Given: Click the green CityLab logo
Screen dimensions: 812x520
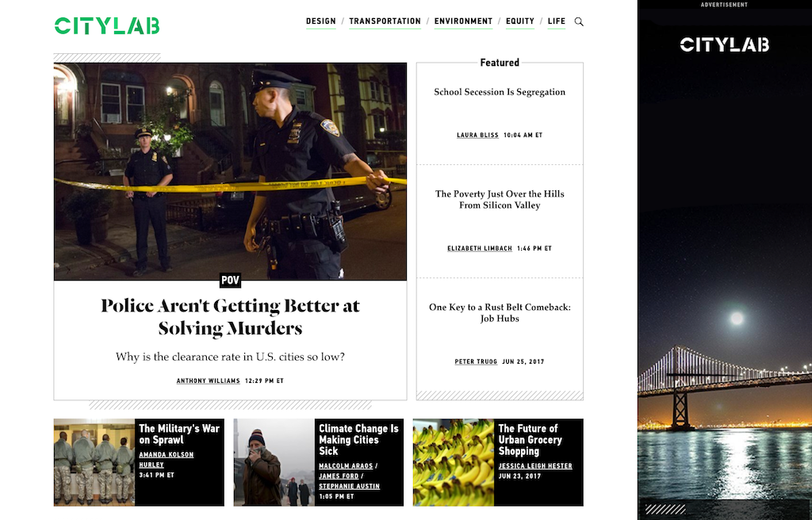Looking at the screenshot, I should [x=107, y=25].
